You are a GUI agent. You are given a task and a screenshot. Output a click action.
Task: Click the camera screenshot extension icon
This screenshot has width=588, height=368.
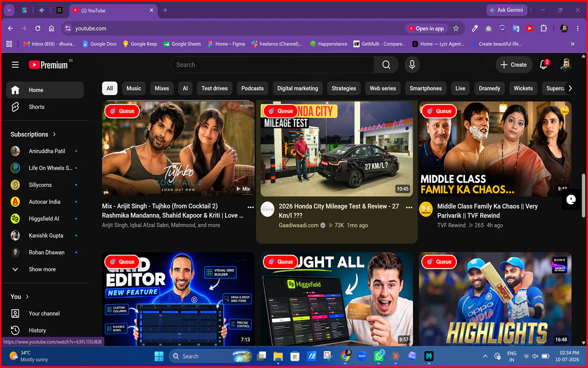coord(489,29)
